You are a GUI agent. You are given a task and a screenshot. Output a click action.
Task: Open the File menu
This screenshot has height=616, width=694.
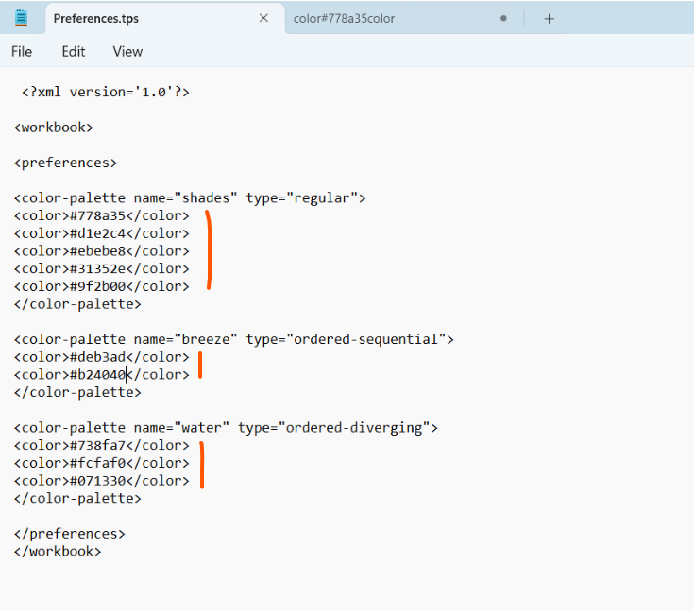[x=21, y=51]
